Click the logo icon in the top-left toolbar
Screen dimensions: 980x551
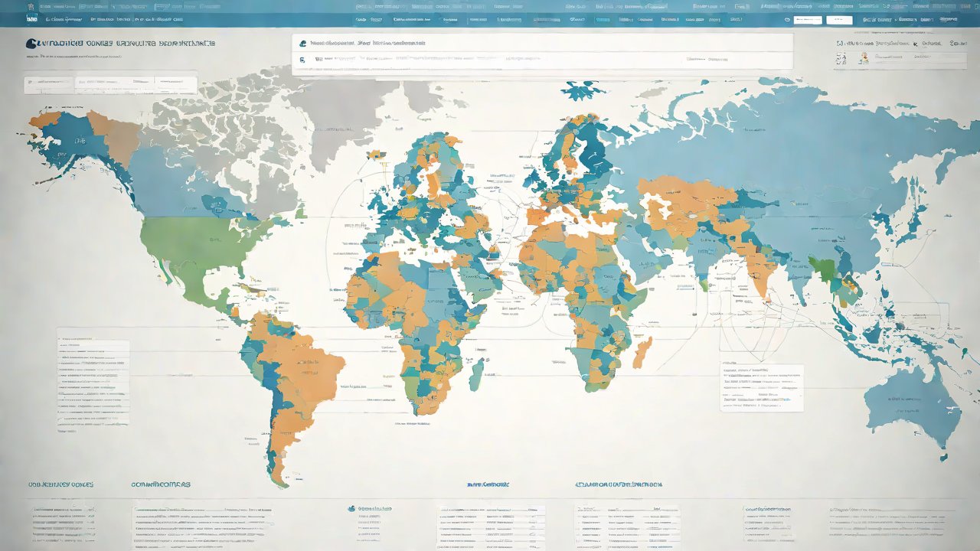coord(31,17)
